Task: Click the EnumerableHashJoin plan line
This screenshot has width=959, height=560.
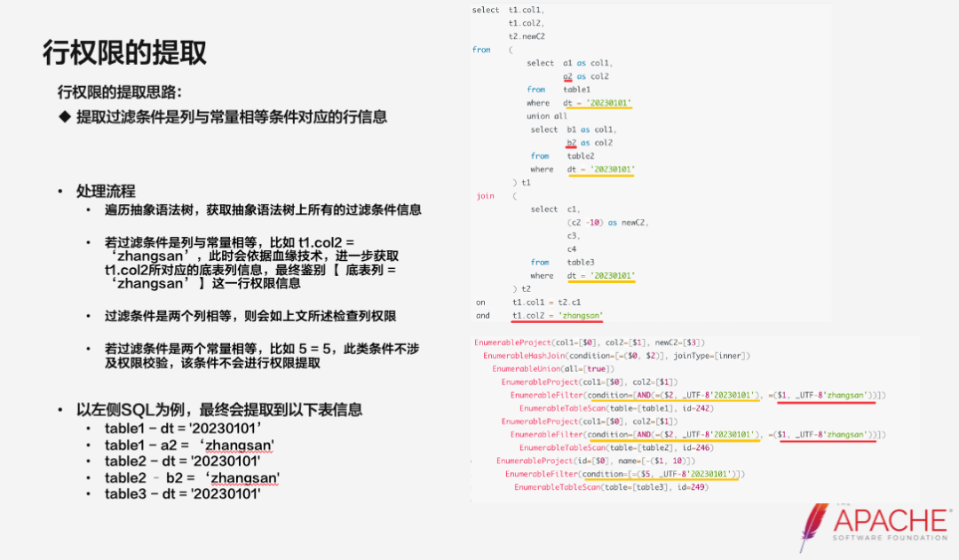Action: [x=616, y=355]
